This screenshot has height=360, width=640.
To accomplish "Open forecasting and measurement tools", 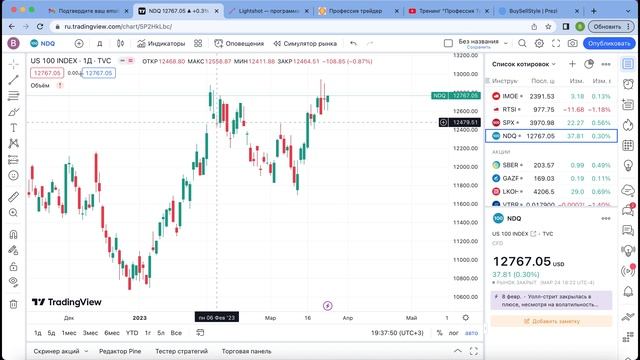I will (13, 160).
